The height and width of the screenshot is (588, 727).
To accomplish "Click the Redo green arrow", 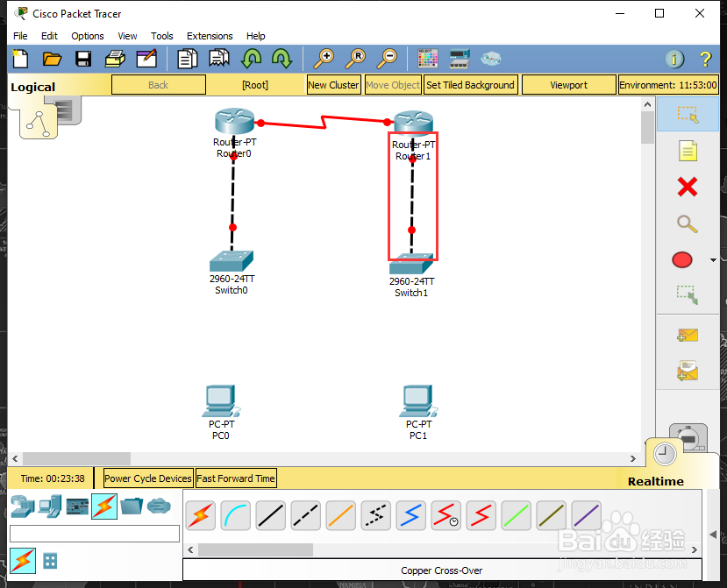I will [282, 59].
